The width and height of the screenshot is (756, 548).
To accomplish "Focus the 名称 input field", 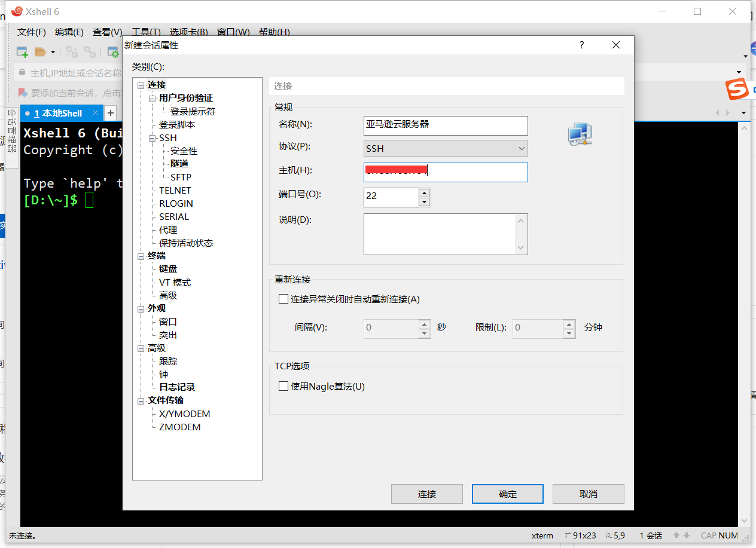I will tap(446, 125).
